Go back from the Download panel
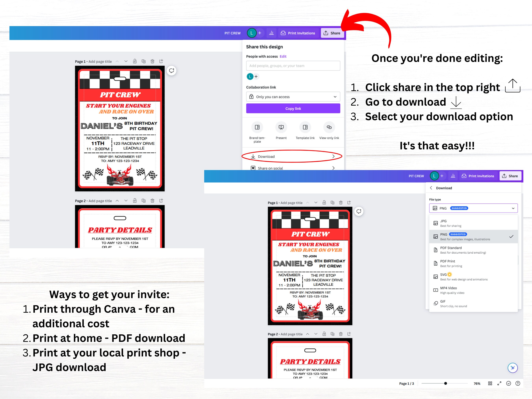Image resolution: width=532 pixels, height=399 pixels. click(x=431, y=188)
